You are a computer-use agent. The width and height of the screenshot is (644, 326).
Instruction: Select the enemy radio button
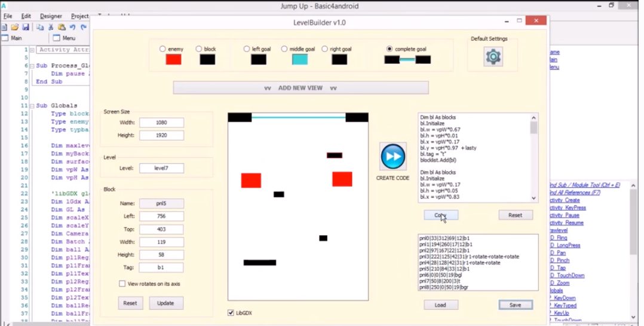coord(162,49)
